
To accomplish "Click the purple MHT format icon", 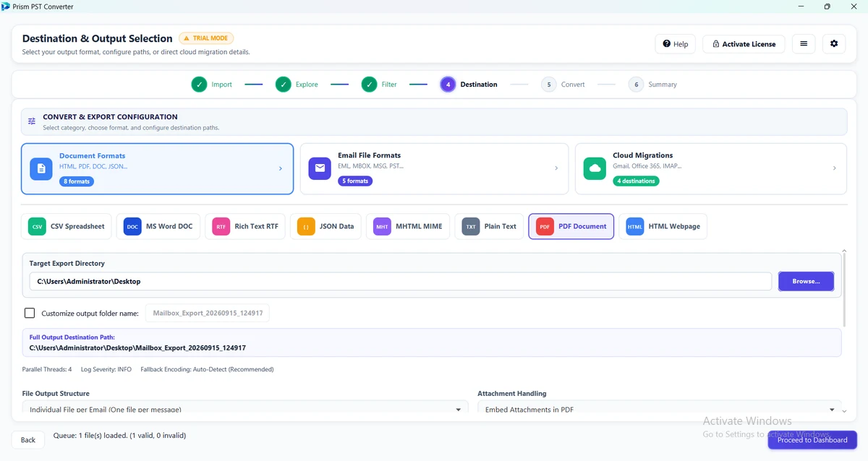I will [x=382, y=226].
